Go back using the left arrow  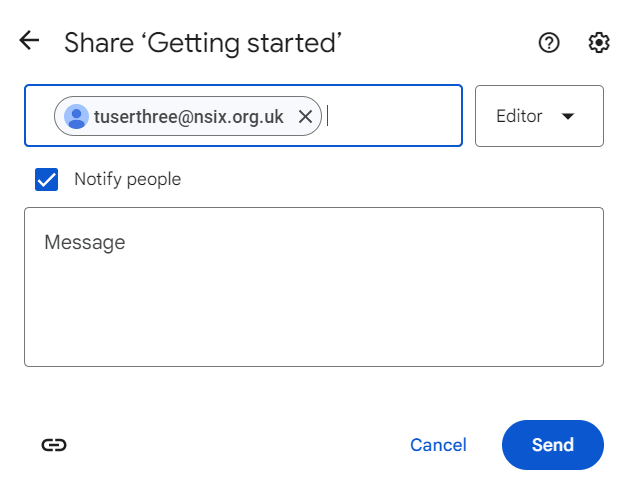[29, 41]
